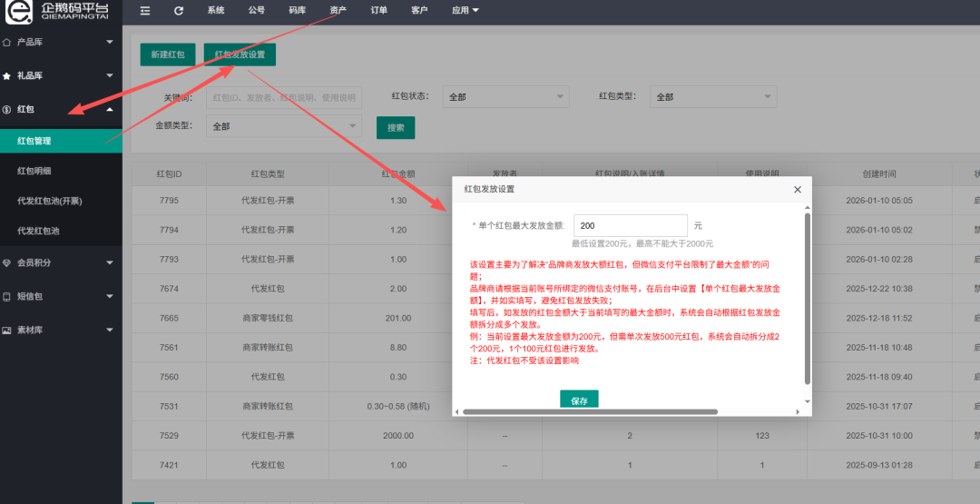This screenshot has height=504, width=980.
Task: Click the 保存 button in dialog
Action: click(579, 400)
